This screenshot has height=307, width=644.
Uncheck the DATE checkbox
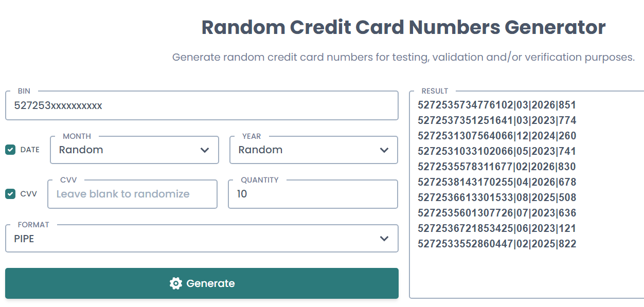click(10, 150)
